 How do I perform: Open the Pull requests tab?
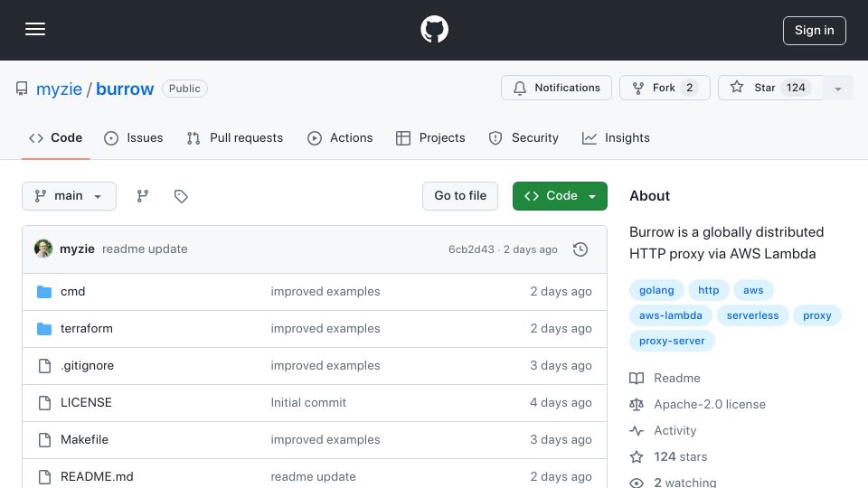tap(235, 137)
